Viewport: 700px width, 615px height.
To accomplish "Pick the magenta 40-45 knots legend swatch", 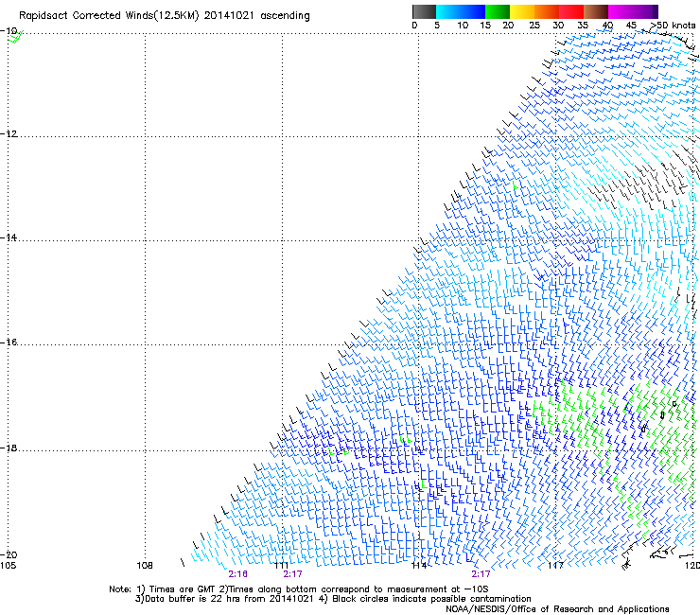I will point(621,11).
